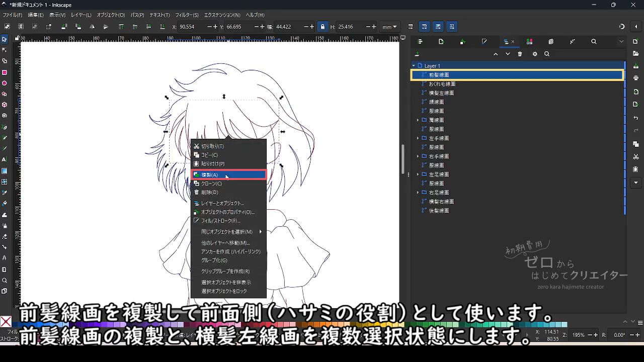Screen dimensions: 644x362
Task: Add a new layer with the plus button
Action: point(417,54)
